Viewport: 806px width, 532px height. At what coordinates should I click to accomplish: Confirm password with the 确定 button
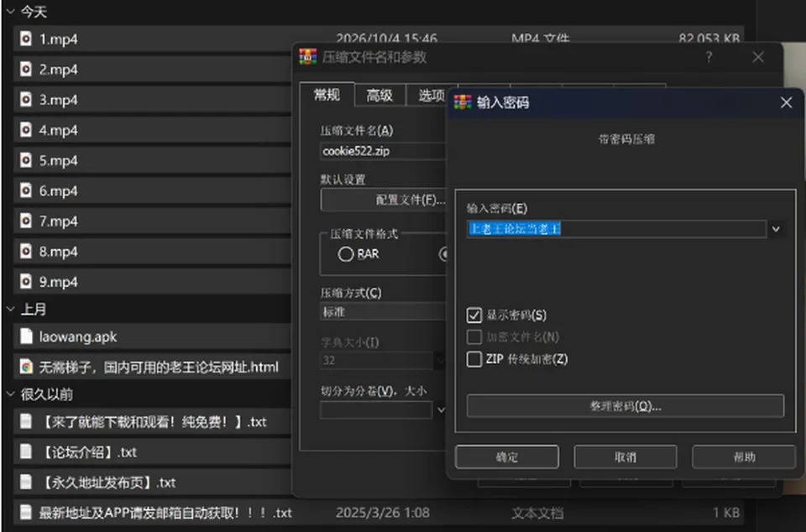coord(507,457)
